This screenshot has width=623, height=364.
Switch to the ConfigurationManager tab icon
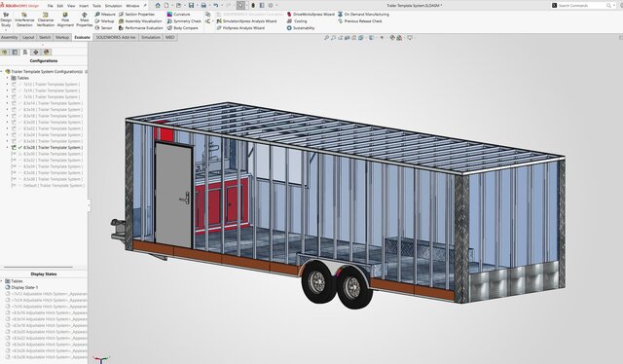[24, 52]
